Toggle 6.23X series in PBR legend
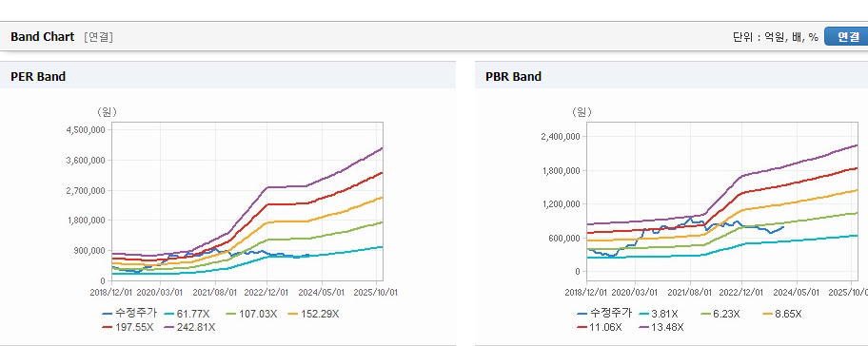The height and width of the screenshot is (346, 868). pyautogui.click(x=720, y=314)
